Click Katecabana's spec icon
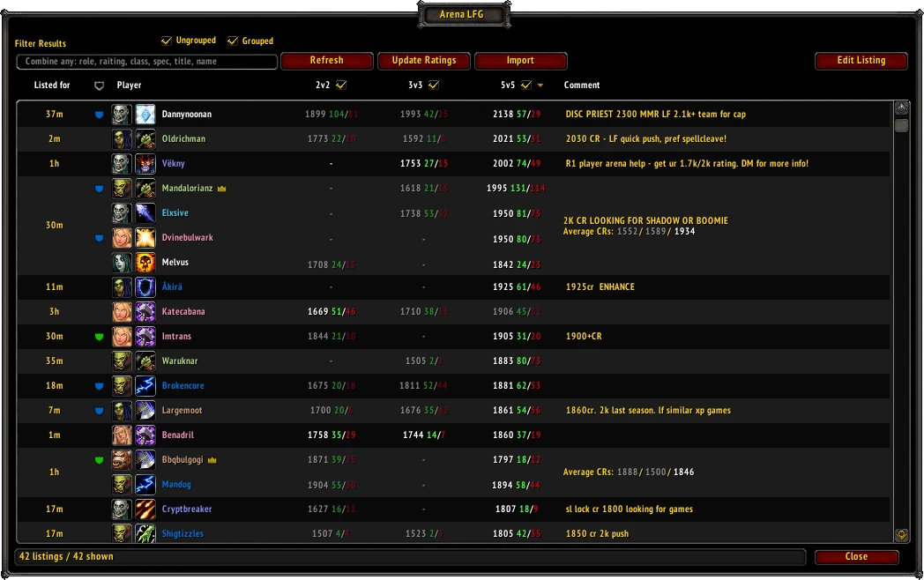The height and width of the screenshot is (580, 924). [x=145, y=312]
